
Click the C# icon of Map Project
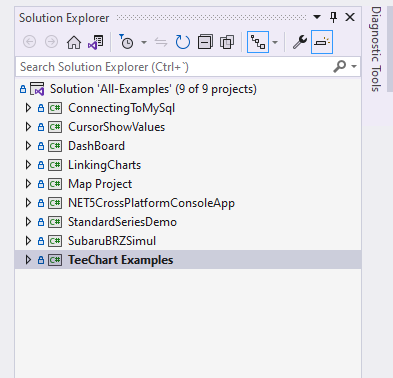[55, 184]
